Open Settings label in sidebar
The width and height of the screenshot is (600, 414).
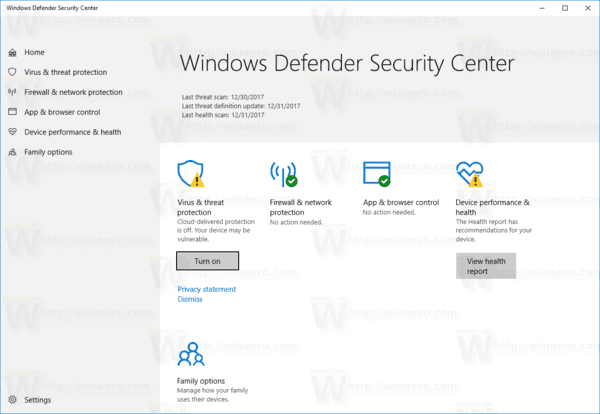38,400
